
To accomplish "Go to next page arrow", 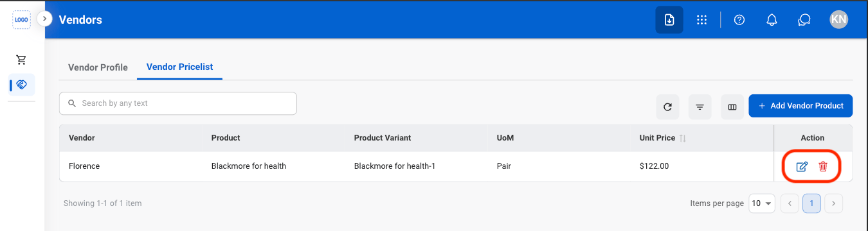I will [834, 203].
